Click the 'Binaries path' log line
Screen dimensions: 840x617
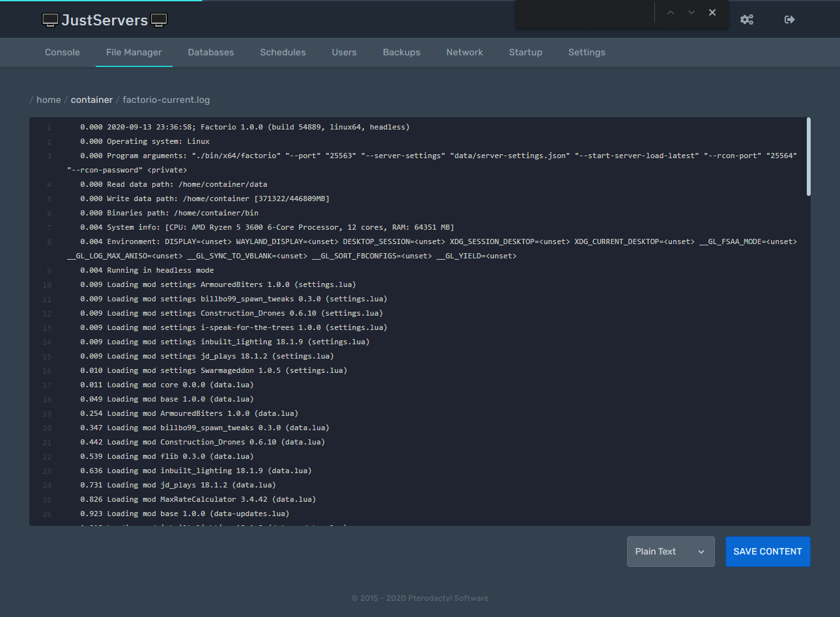[169, 213]
